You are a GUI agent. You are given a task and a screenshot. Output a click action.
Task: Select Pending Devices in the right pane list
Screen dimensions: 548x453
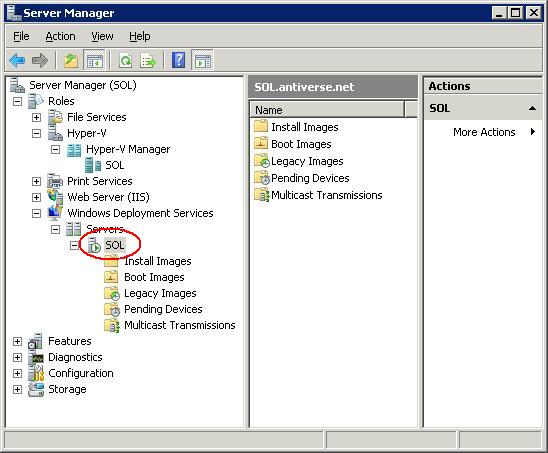[310, 178]
